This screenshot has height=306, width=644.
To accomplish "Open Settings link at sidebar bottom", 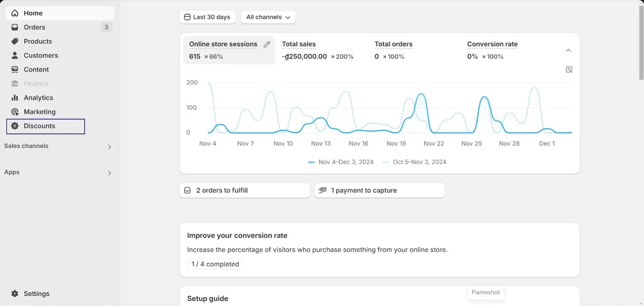I will point(60,294).
